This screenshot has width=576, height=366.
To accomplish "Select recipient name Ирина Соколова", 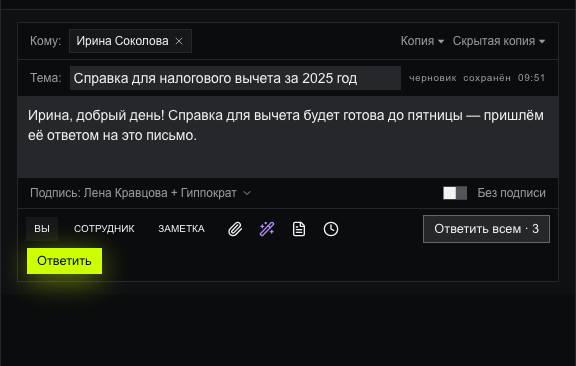I will 122,41.
